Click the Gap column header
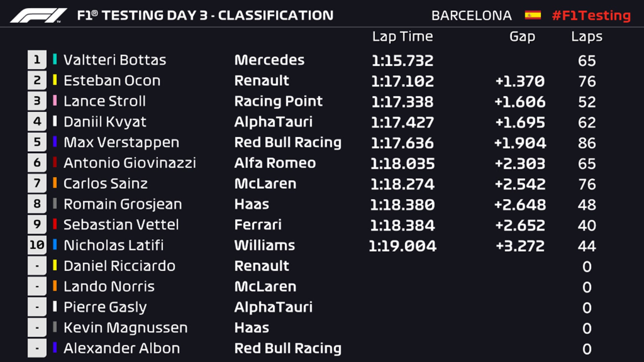The height and width of the screenshot is (362, 644). click(522, 37)
